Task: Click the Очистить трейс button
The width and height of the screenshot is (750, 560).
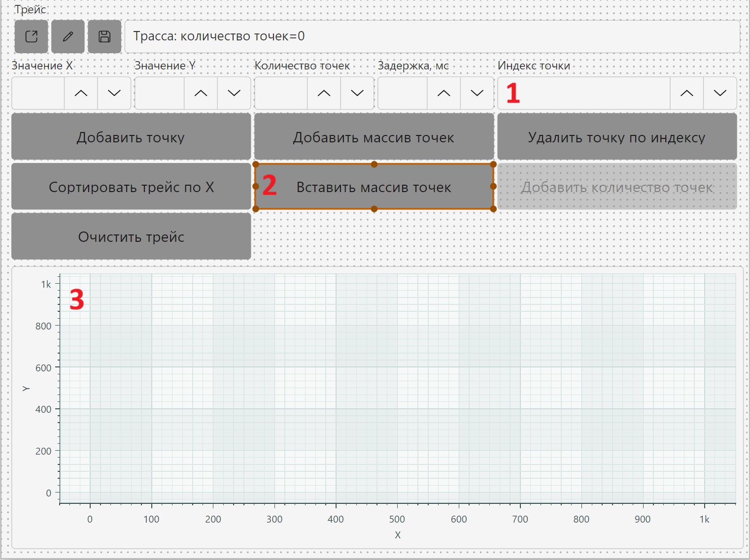Action: point(131,236)
